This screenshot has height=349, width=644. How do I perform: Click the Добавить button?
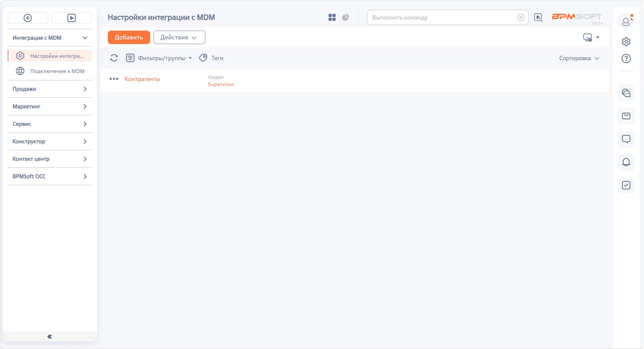pyautogui.click(x=129, y=37)
